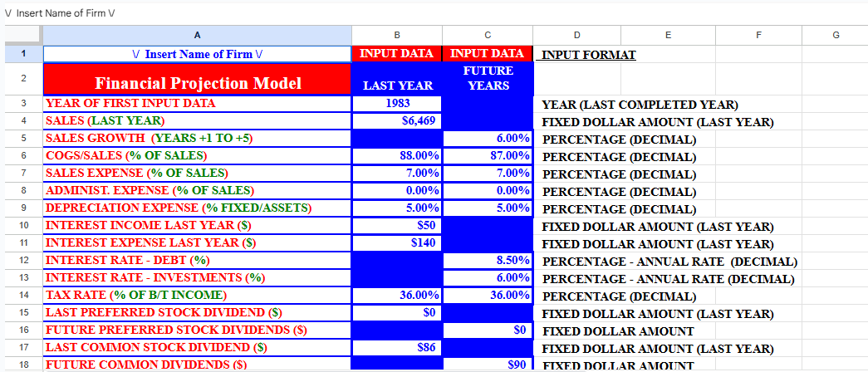Click the 8.50% debt interest rate cell
868x372 pixels.
click(x=488, y=261)
